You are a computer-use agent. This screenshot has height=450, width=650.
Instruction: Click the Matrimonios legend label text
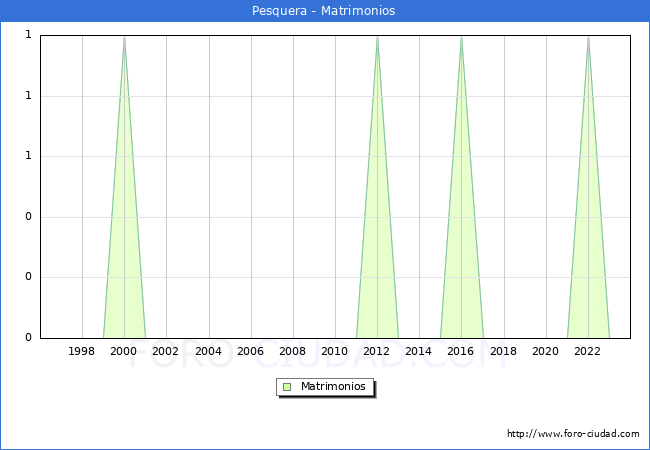tap(334, 386)
